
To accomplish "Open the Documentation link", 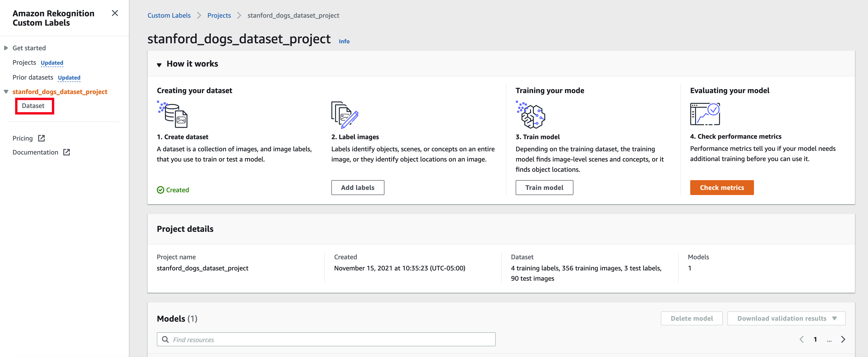I will [x=35, y=152].
